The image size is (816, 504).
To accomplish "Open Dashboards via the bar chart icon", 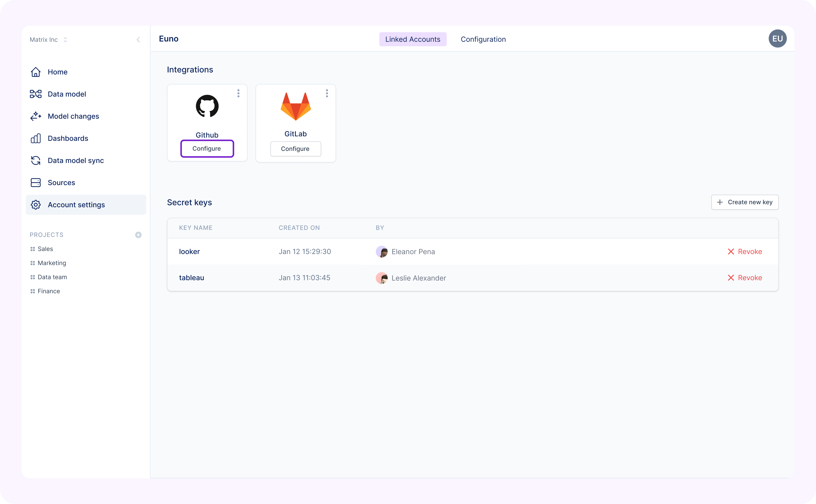I will coord(36,138).
